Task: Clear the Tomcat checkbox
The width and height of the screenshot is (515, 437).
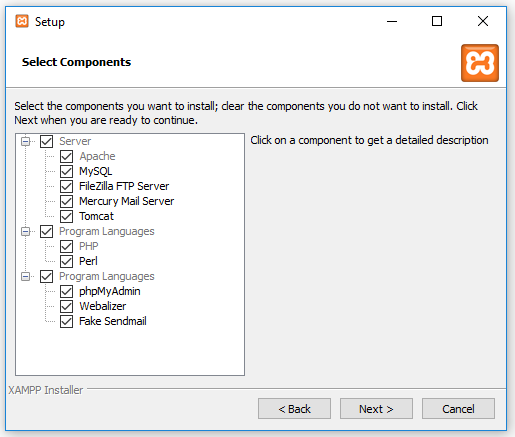Action: point(66,216)
